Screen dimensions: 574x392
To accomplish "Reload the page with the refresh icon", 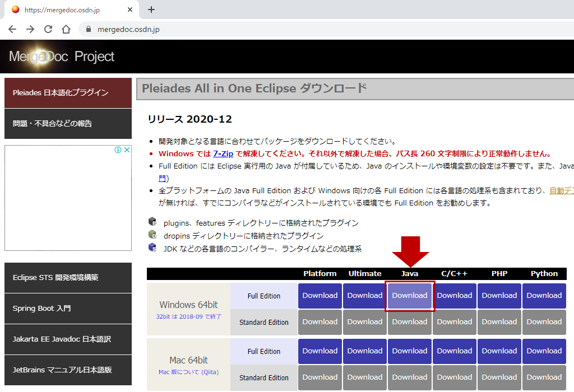I will tap(48, 29).
